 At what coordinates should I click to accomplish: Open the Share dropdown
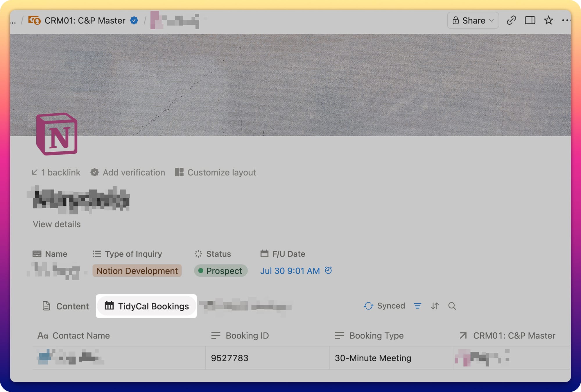[x=473, y=20]
